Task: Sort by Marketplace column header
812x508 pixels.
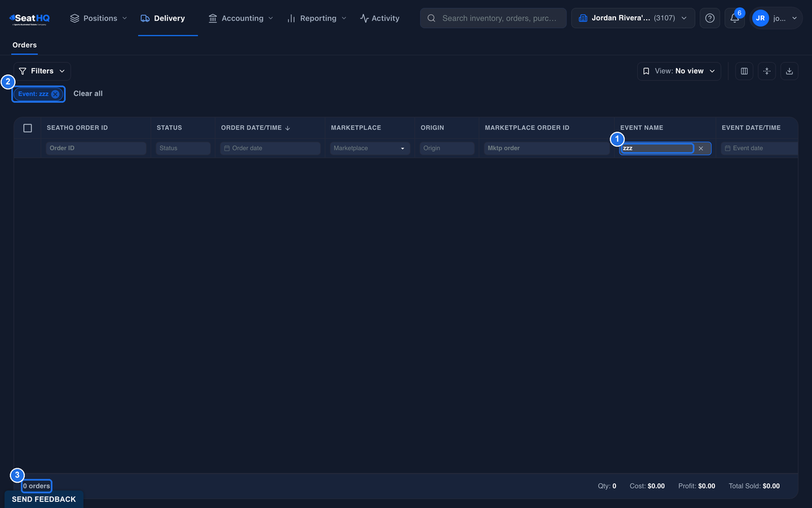Action: (x=356, y=128)
